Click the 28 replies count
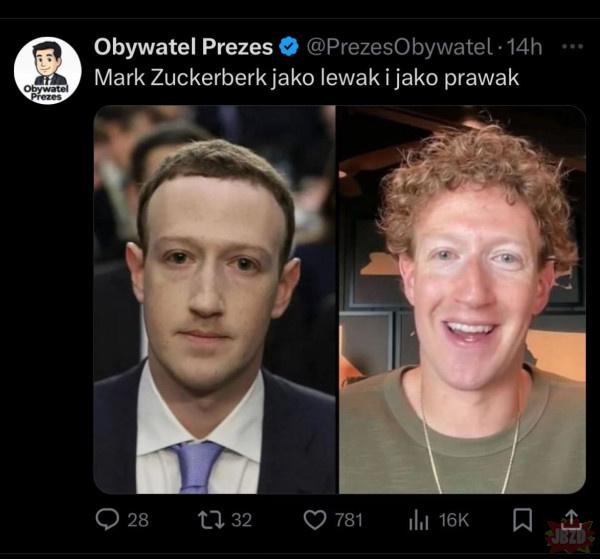 click(x=138, y=520)
